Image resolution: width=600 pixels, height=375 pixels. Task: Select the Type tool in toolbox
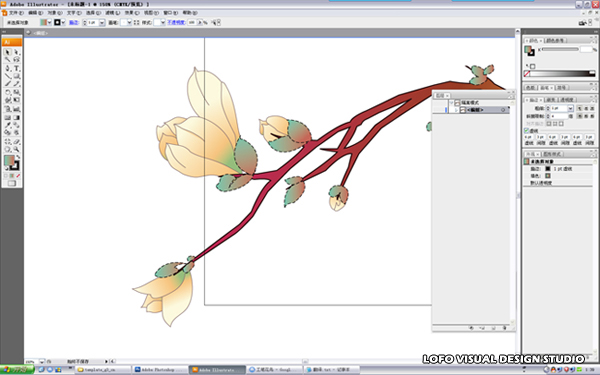tap(16, 68)
